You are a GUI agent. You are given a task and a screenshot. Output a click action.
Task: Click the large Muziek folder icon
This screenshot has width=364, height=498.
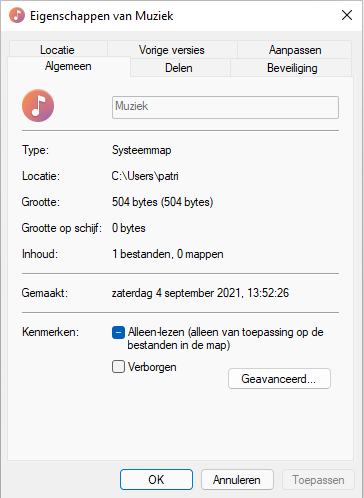(38, 105)
